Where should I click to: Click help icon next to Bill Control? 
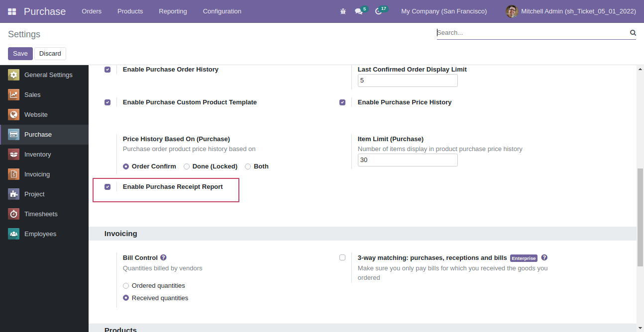click(x=163, y=257)
